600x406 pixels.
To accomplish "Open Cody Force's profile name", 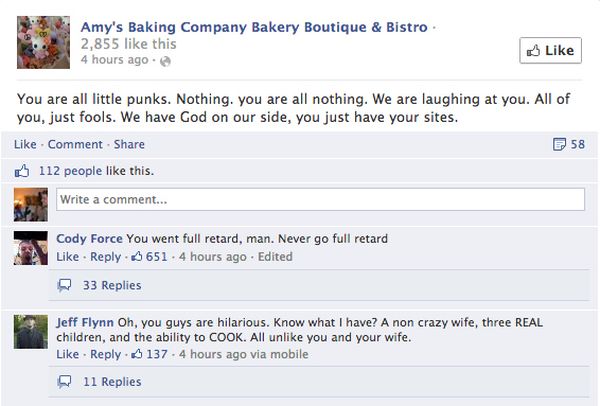I will 89,238.
